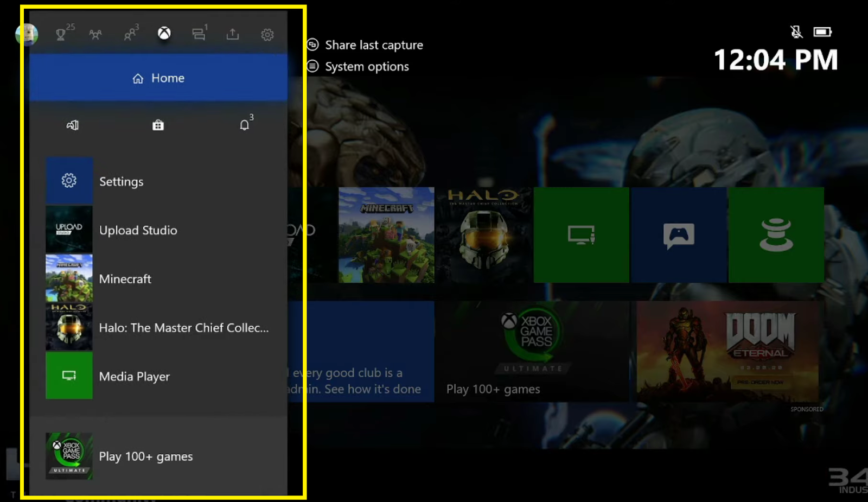Switch to the Multiplayer party tab
The image size is (868, 502).
tap(95, 35)
